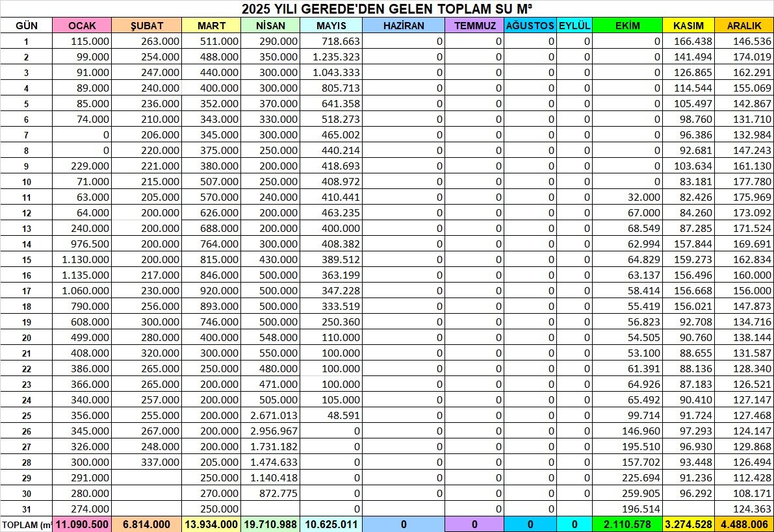
Task: Click the OCAK column header
Action: coord(83,26)
